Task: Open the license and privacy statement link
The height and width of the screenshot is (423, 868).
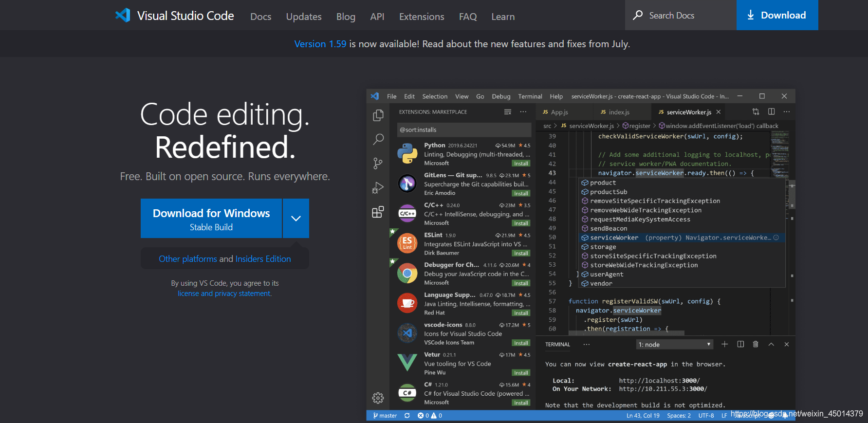Action: (x=224, y=294)
